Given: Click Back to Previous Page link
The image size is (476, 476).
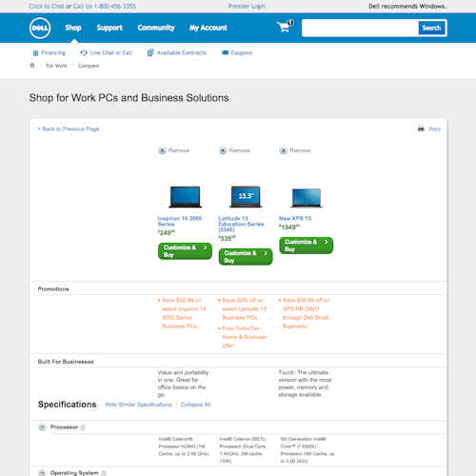Looking at the screenshot, I should 69,129.
